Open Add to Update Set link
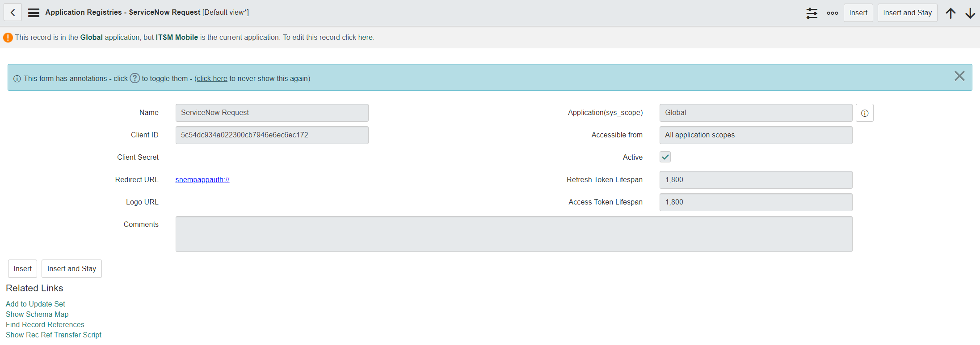 coord(35,304)
